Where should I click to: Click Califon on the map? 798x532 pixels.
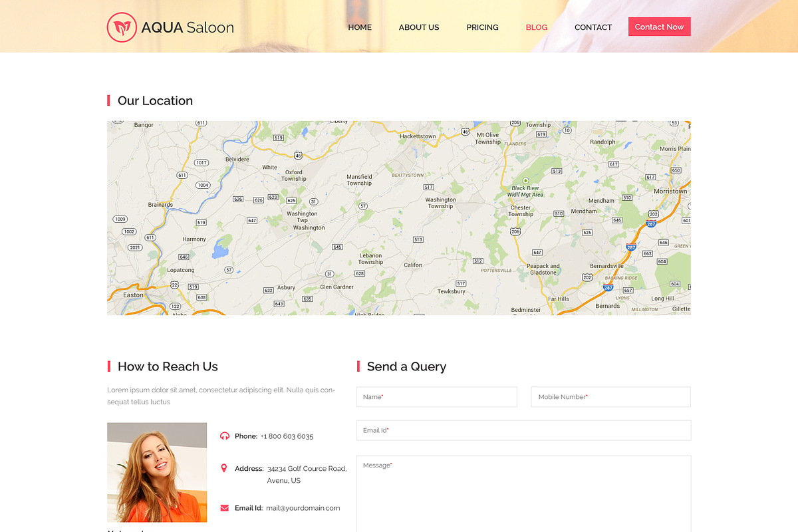point(413,265)
